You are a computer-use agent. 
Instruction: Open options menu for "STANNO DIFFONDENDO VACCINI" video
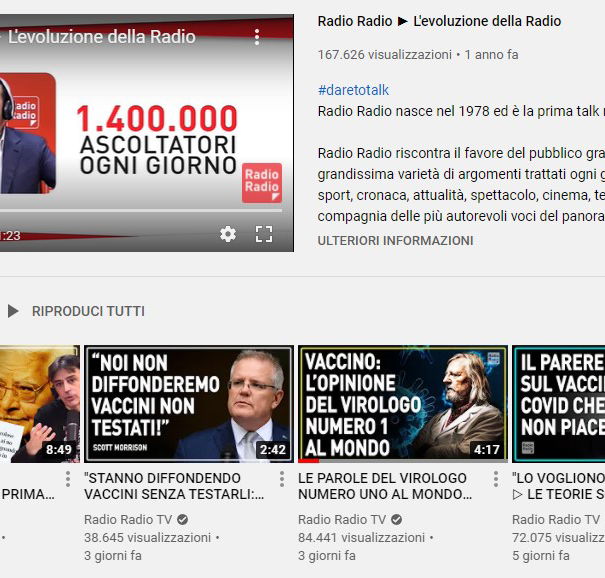[282, 479]
